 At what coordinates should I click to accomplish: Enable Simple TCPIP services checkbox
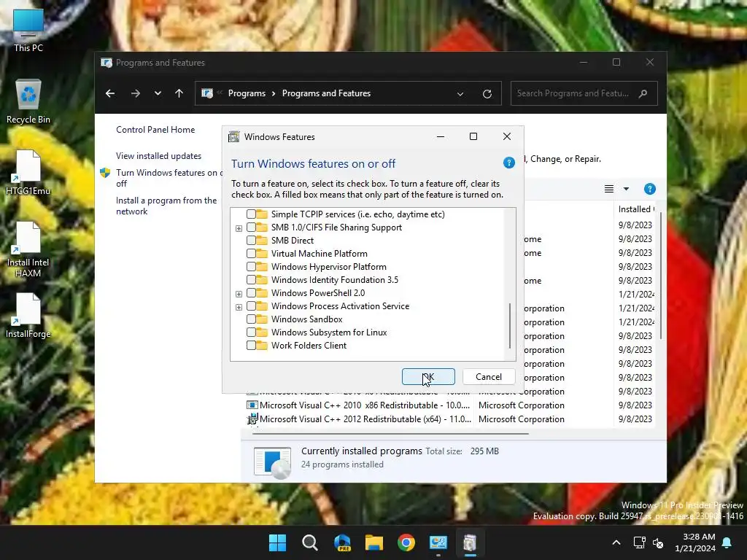click(251, 214)
